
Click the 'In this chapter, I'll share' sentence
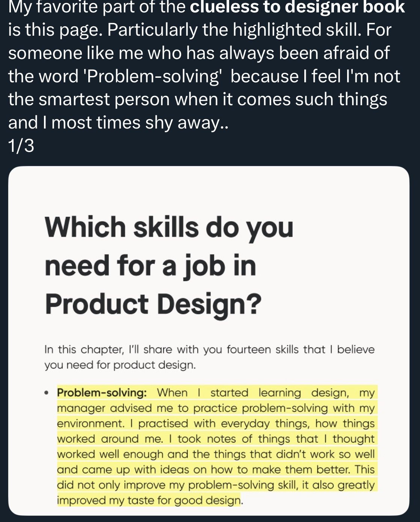[x=109, y=350]
